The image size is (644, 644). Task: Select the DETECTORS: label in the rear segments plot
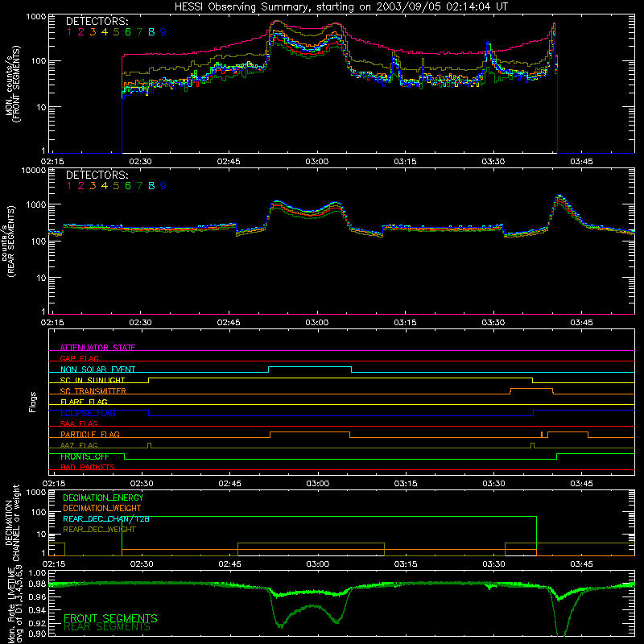[97, 175]
